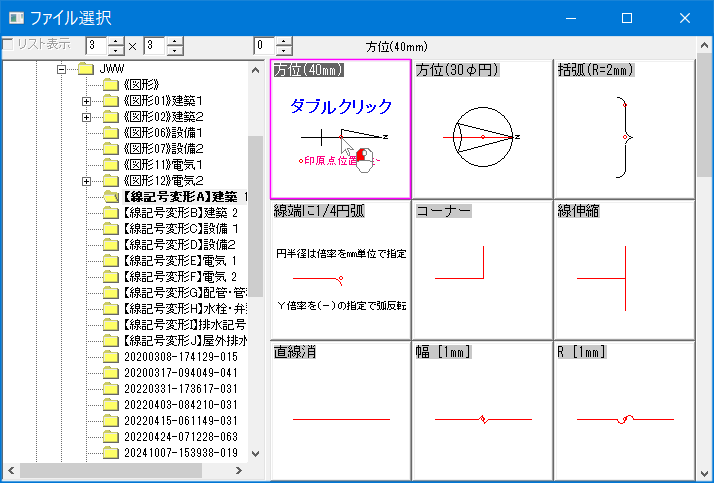
Task: Click the input field showing 0
Action: point(265,46)
